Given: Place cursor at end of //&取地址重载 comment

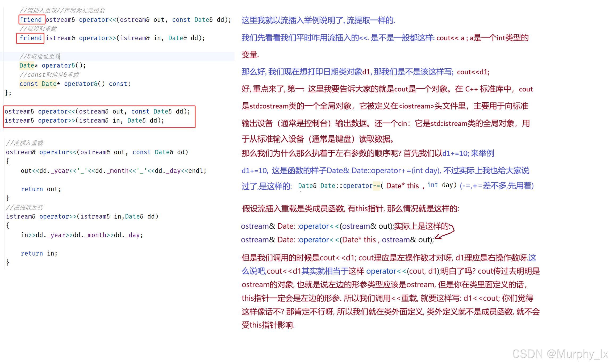Looking at the screenshot, I should pyautogui.click(x=60, y=56).
